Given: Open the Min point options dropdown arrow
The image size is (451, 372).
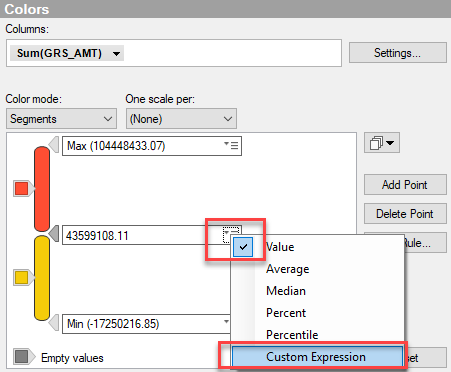Looking at the screenshot, I should click(x=226, y=322).
